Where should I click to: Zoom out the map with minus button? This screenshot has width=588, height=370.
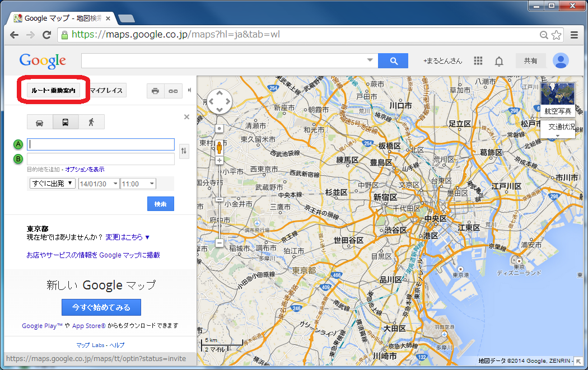220,243
